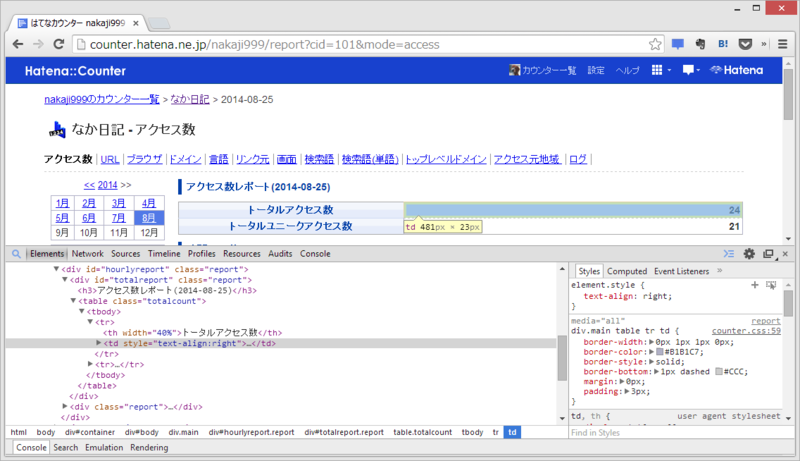The width and height of the screenshot is (800, 461).
Task: Close the DevTools panel
Action: tap(785, 253)
